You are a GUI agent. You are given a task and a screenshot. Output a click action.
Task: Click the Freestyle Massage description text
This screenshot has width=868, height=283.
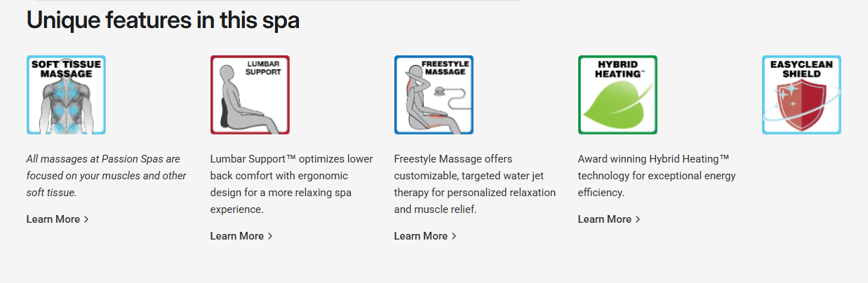click(x=475, y=184)
